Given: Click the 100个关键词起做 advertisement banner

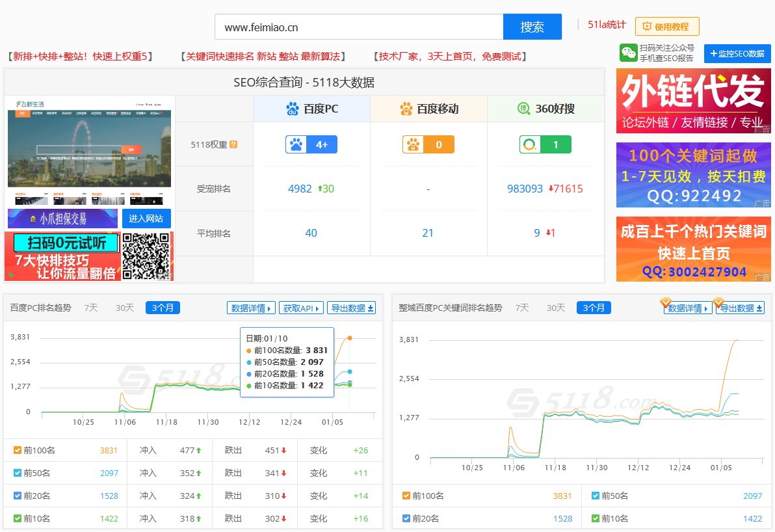Looking at the screenshot, I should 694,175.
